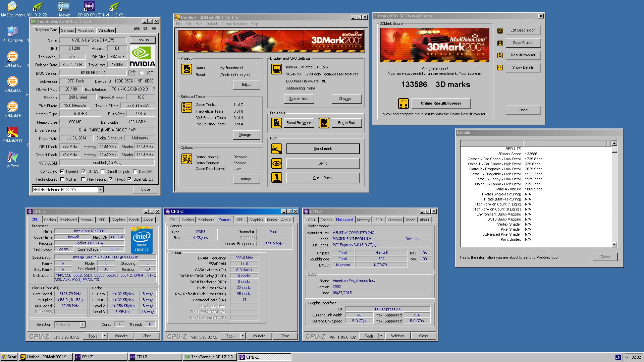Click Demo eye icon
Screen dimensions: 644x362
(277, 163)
